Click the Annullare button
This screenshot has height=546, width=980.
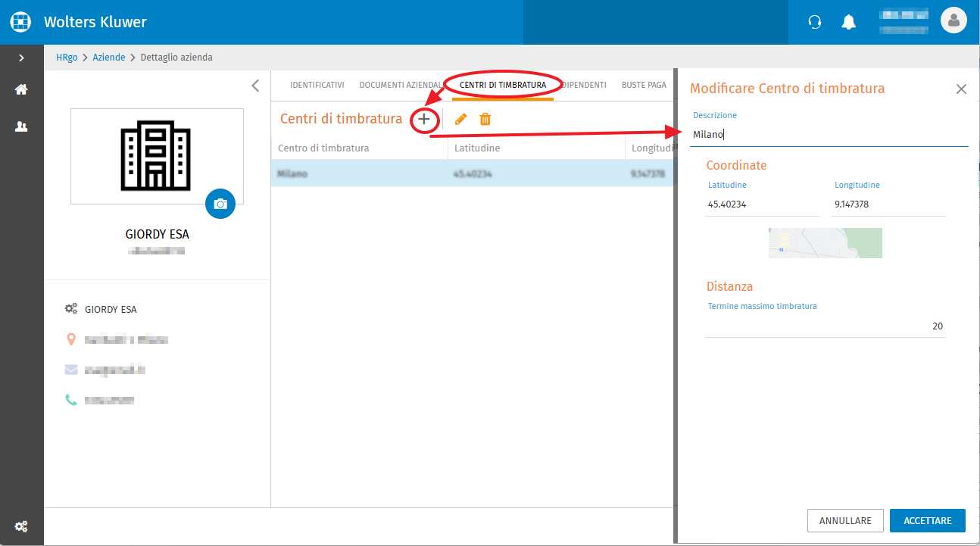tap(845, 521)
